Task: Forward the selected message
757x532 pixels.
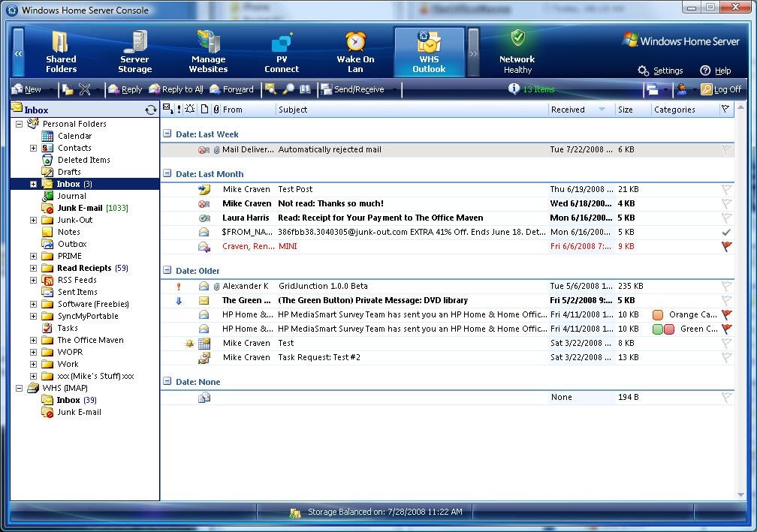Action: tap(232, 89)
